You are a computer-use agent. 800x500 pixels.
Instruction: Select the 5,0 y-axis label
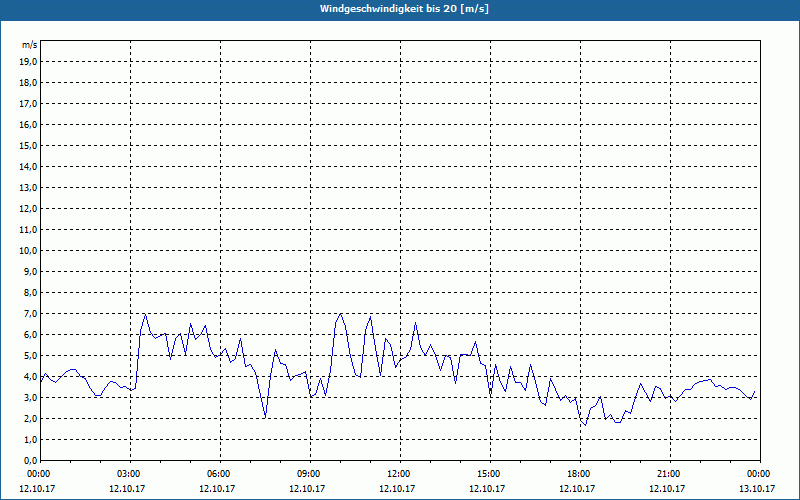pyautogui.click(x=30, y=356)
